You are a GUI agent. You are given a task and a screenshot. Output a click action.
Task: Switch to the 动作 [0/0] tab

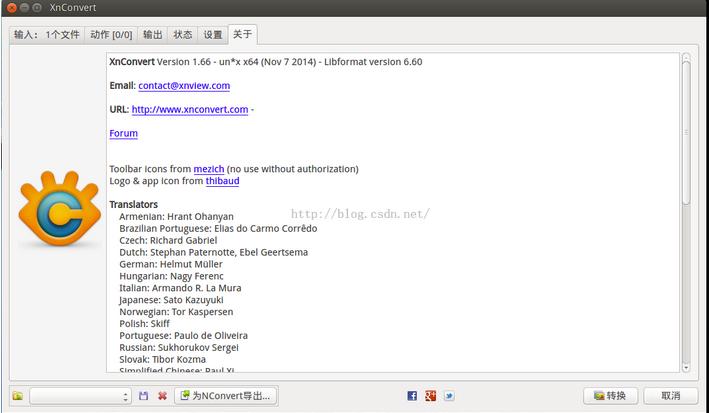111,35
